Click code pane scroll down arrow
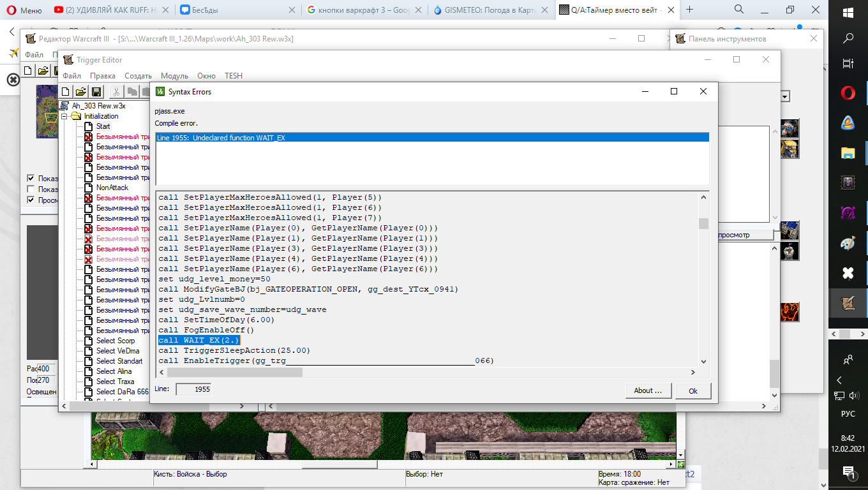The height and width of the screenshot is (490, 868). (703, 362)
